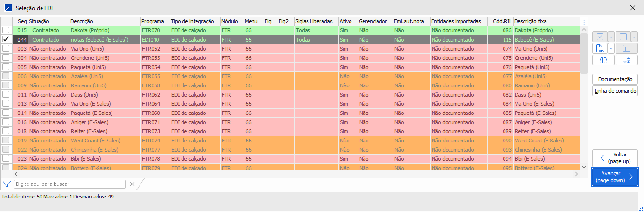Sort by the Siglas Liberadas column header

[x=316, y=22]
